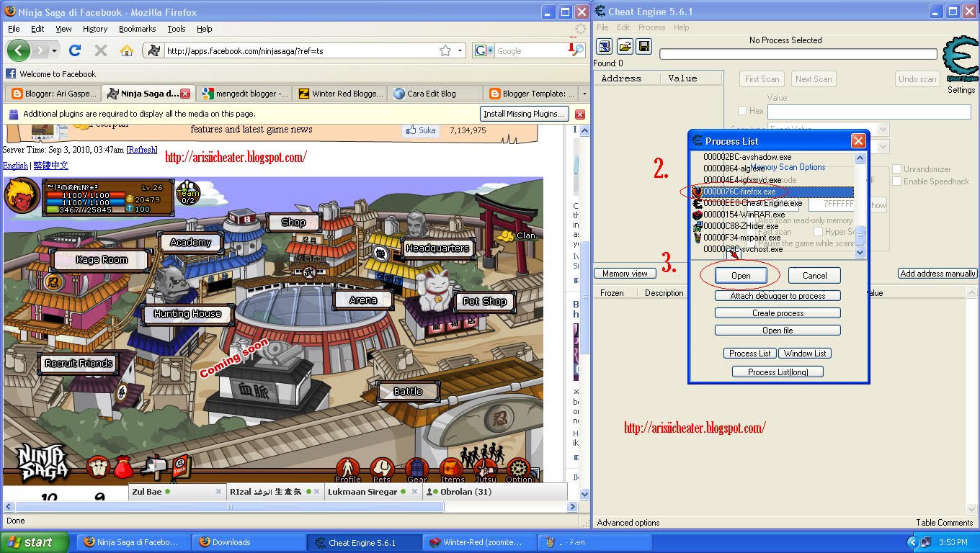Screen dimensions: 980x553
Task: Switch to Cara Edit Blog tab
Action: [x=435, y=94]
